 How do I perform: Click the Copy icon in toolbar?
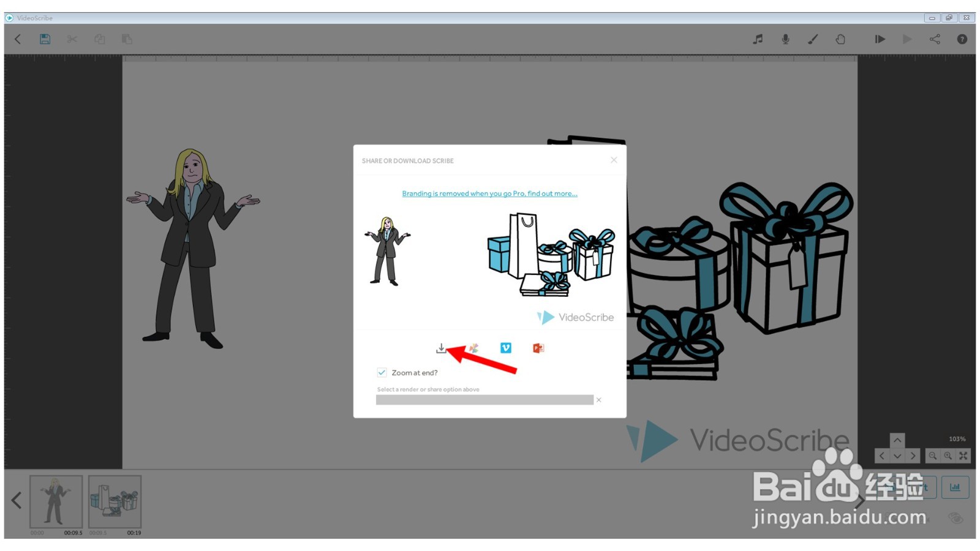[x=99, y=39]
